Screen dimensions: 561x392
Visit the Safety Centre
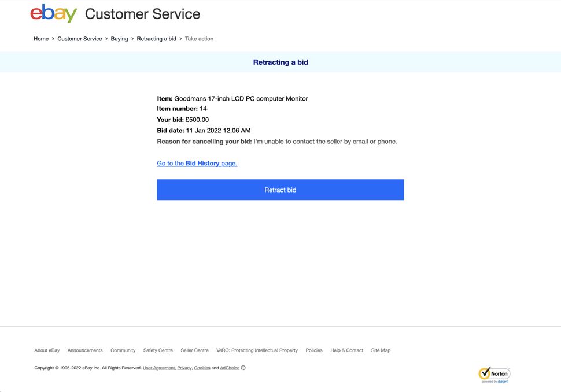pos(158,350)
